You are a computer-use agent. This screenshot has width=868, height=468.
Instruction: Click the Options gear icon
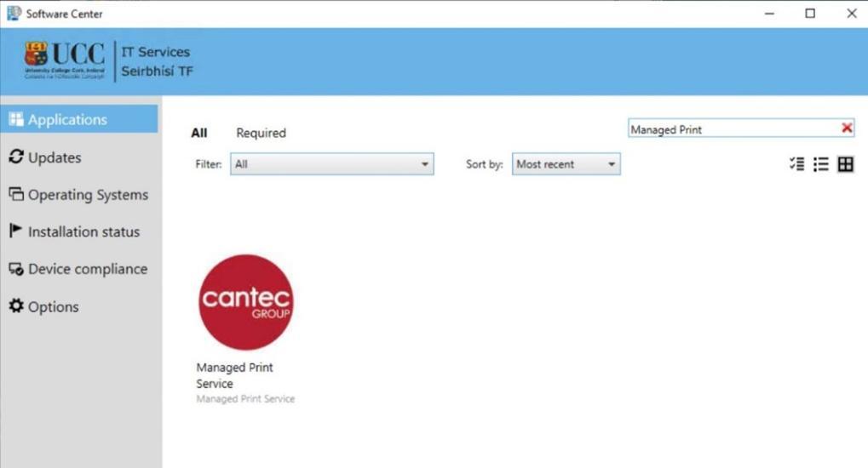(x=16, y=305)
